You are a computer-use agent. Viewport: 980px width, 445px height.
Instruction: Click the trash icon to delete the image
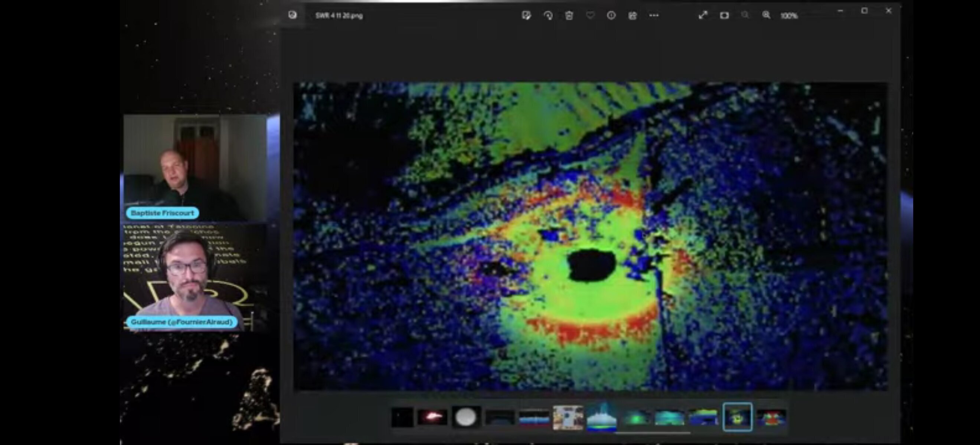click(569, 16)
